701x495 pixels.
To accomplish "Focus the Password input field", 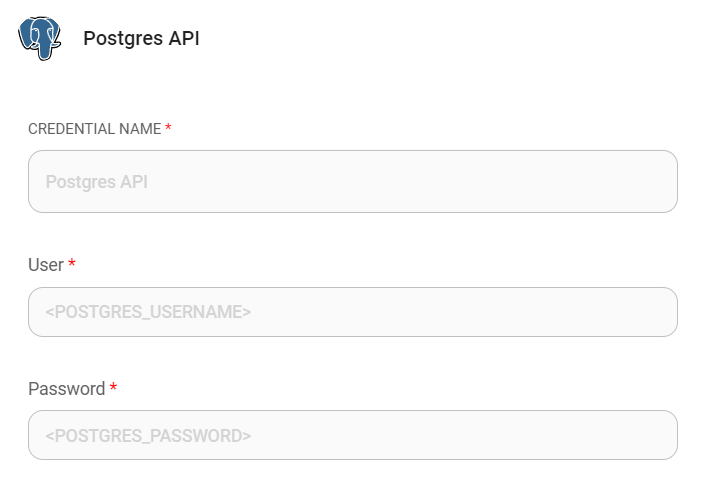I will pyautogui.click(x=352, y=435).
